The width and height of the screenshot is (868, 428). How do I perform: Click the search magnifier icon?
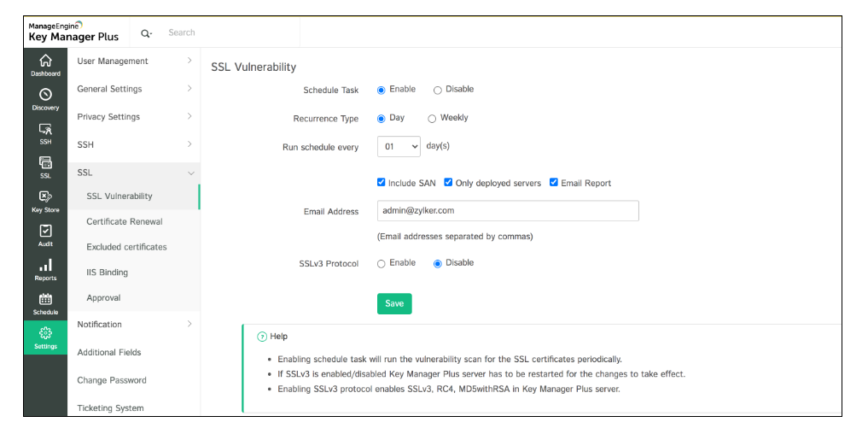pos(145,33)
